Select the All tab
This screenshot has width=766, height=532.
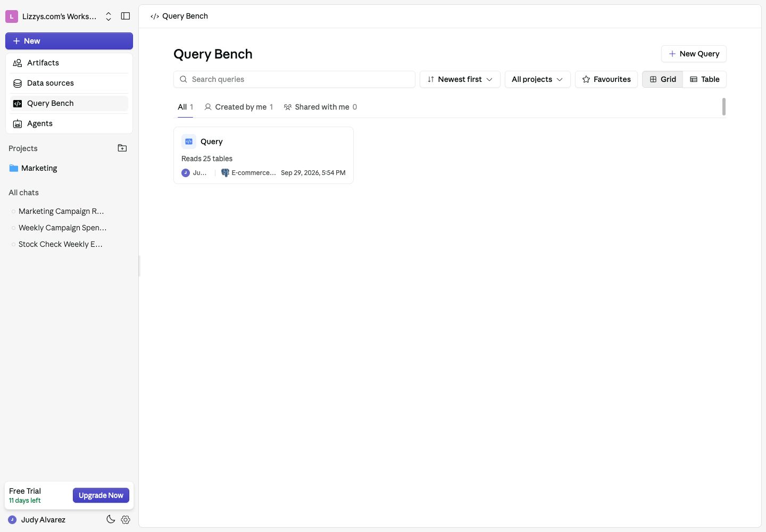(x=185, y=107)
